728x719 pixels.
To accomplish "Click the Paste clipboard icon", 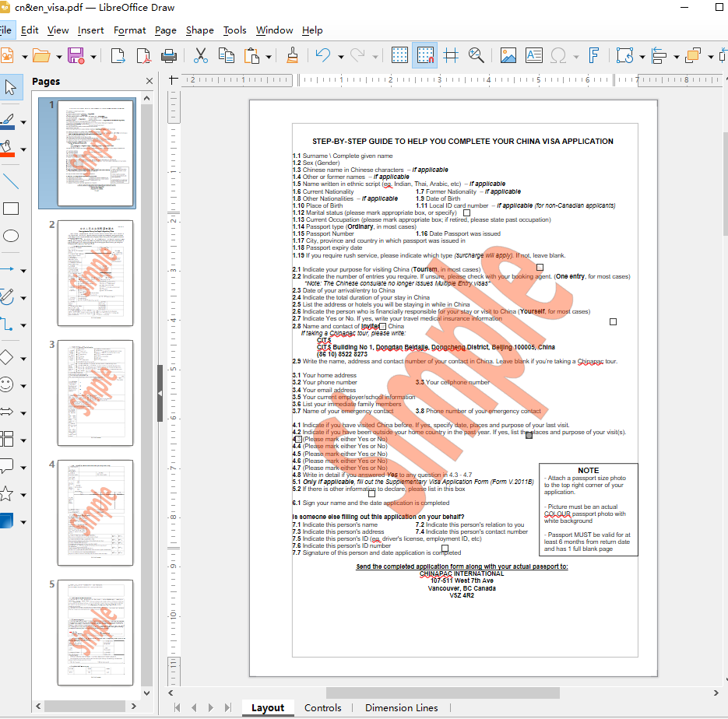I will pyautogui.click(x=251, y=56).
